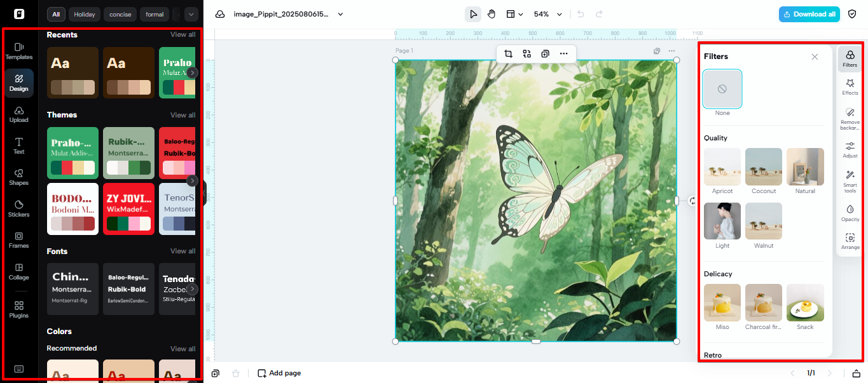Image resolution: width=868 pixels, height=383 pixels.
Task: Open the Effects panel
Action: point(850,87)
